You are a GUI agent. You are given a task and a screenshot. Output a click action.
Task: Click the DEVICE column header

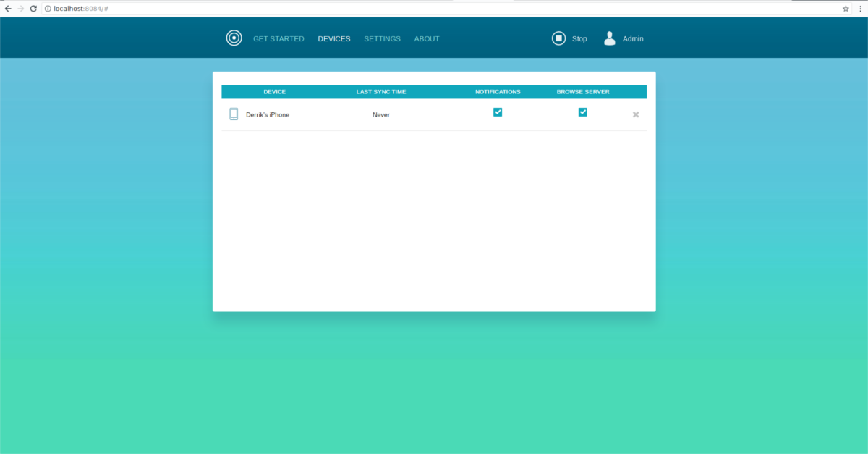click(x=274, y=92)
